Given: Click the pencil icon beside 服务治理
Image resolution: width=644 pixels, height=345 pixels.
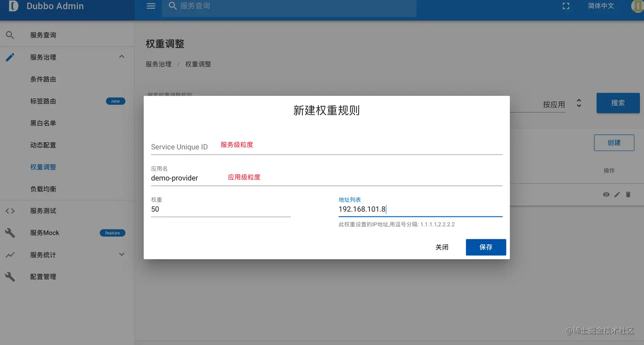Looking at the screenshot, I should point(10,57).
